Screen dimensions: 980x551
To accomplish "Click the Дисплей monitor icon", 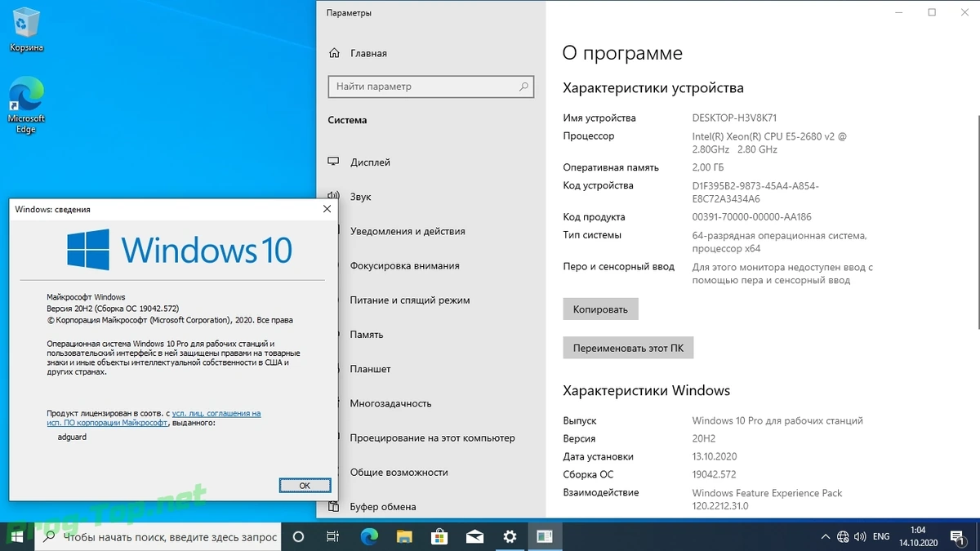I will pos(334,162).
